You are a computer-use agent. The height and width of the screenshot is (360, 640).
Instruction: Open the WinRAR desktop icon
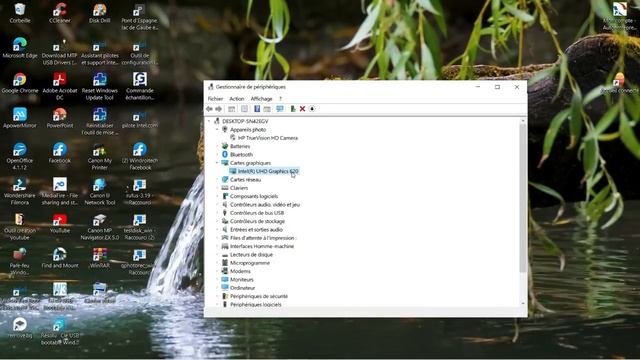point(100,258)
